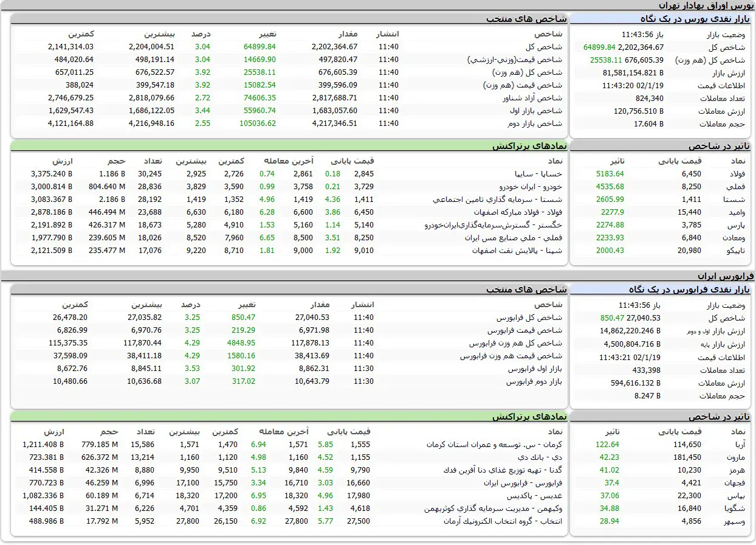This screenshot has height=545, width=756.
Task: Open the شاخص کل index row
Action: 545,46
